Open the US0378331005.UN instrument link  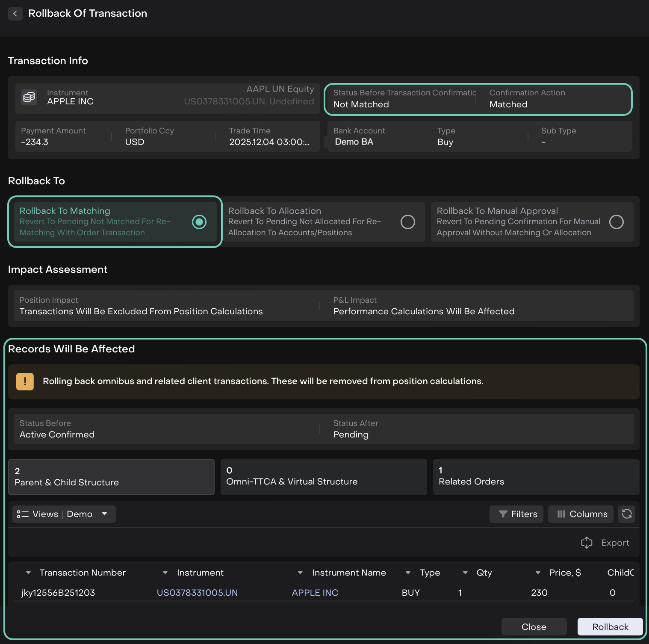point(197,593)
